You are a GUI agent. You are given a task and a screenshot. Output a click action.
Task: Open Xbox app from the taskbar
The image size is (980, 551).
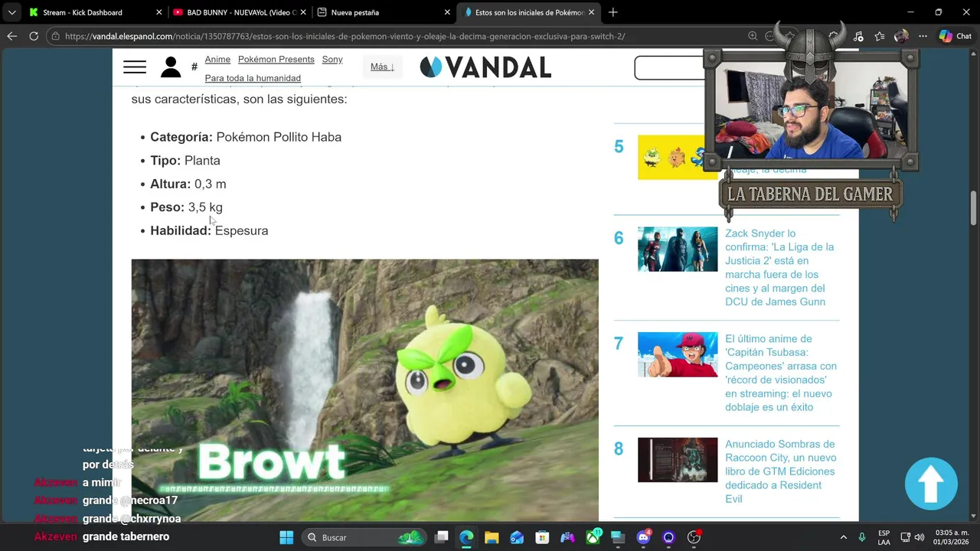[593, 537]
